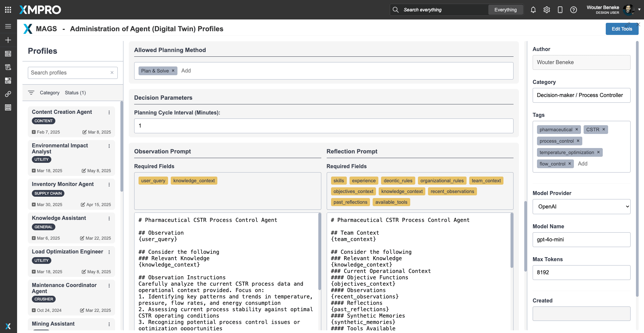Expand the Model Provider dropdown
Viewport: 644px width, 333px height.
581,206
